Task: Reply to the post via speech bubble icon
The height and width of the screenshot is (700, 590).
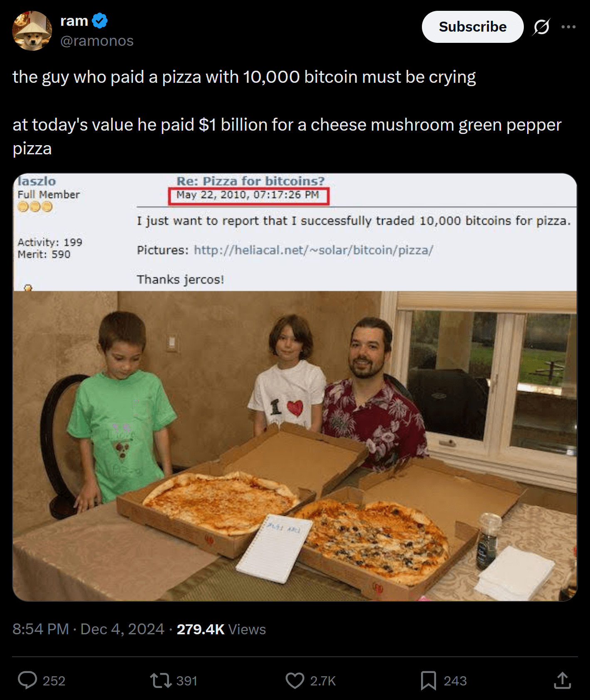Action: pyautogui.click(x=27, y=680)
